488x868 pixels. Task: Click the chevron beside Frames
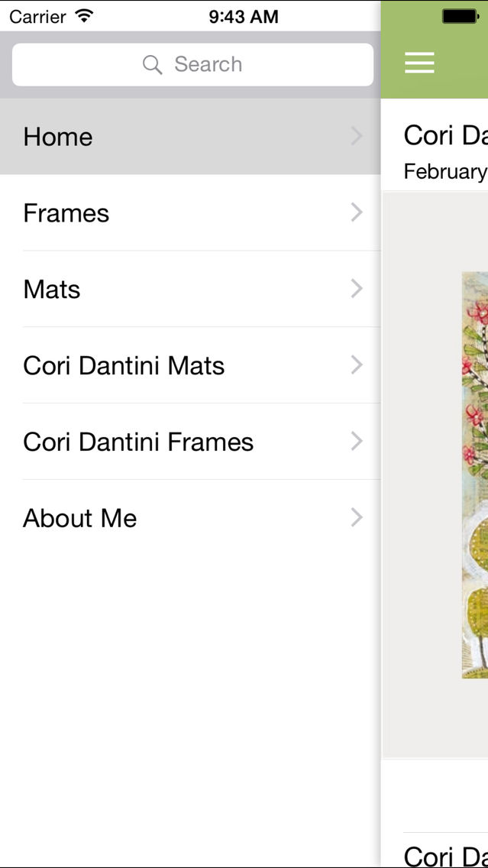(357, 212)
